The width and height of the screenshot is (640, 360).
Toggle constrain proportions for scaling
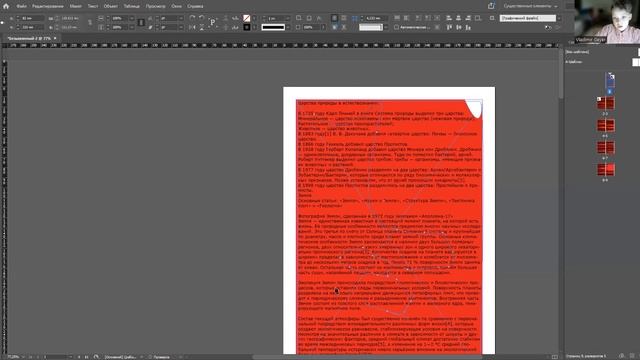(141, 23)
